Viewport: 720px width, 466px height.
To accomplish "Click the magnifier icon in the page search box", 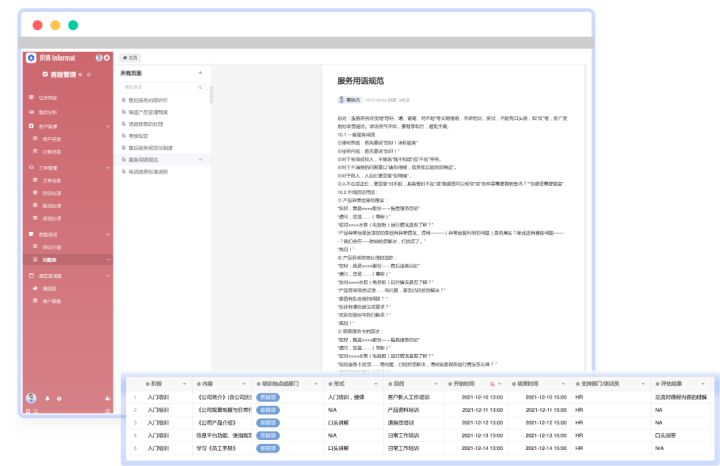I will click(200, 87).
